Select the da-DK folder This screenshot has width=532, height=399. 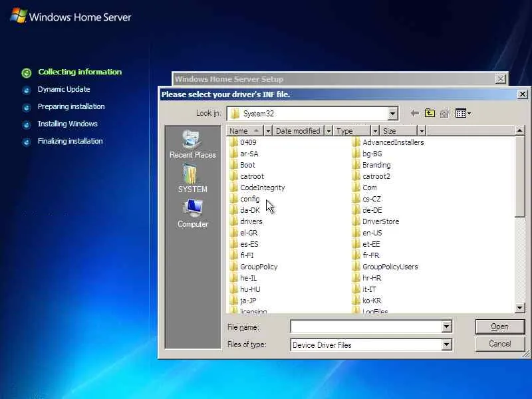coord(245,210)
